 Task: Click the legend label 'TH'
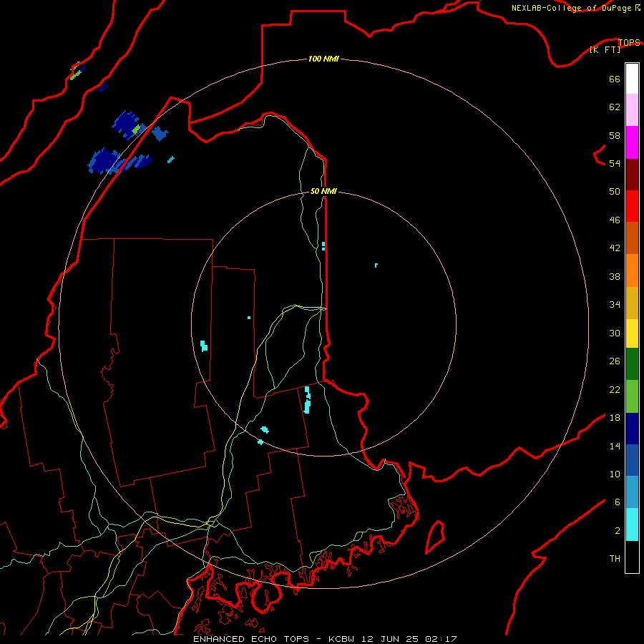pyautogui.click(x=615, y=558)
